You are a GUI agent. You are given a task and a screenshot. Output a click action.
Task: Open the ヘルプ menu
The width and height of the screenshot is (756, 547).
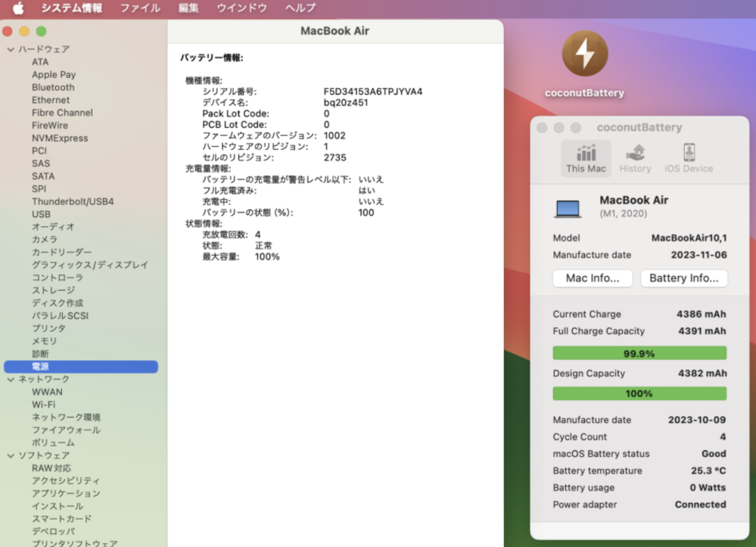[300, 8]
